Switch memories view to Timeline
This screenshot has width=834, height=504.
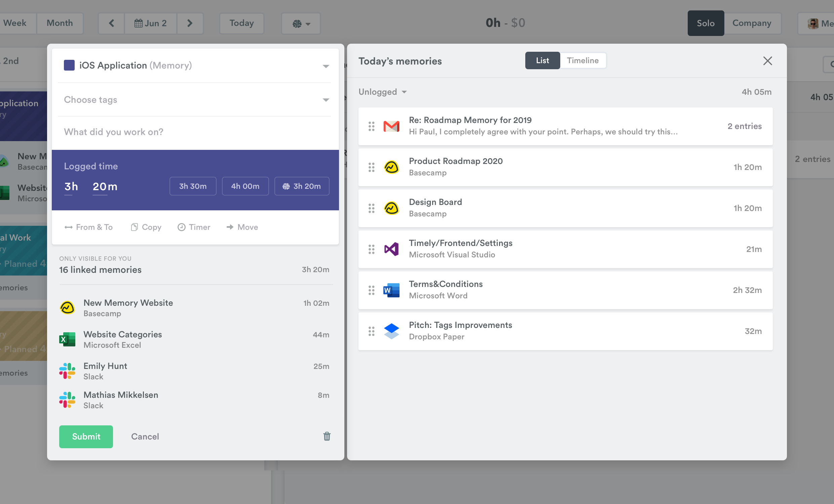pos(582,60)
